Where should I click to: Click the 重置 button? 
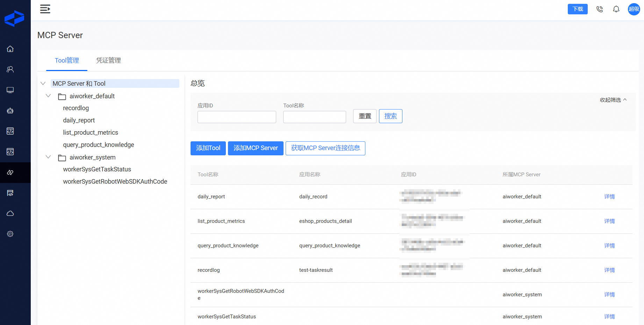(365, 116)
